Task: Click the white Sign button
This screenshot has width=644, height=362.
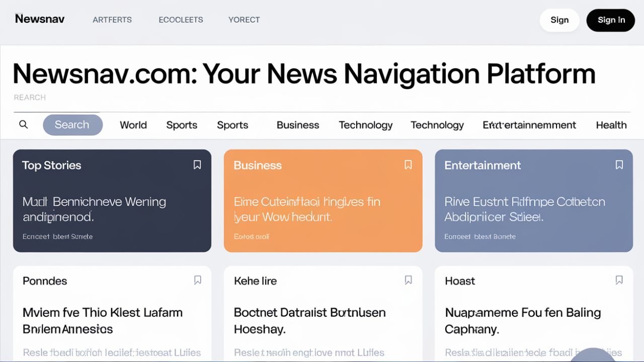Action: 559,20
